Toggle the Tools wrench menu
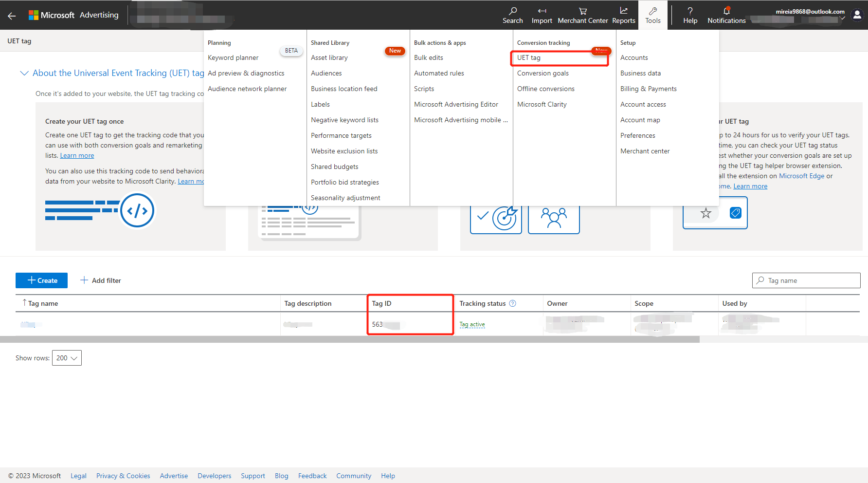 pyautogui.click(x=653, y=15)
